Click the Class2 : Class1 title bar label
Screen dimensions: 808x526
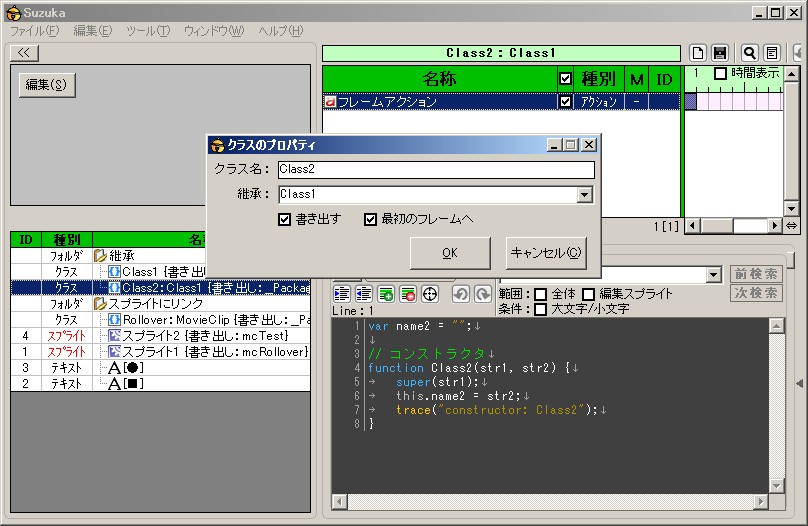coord(501,53)
